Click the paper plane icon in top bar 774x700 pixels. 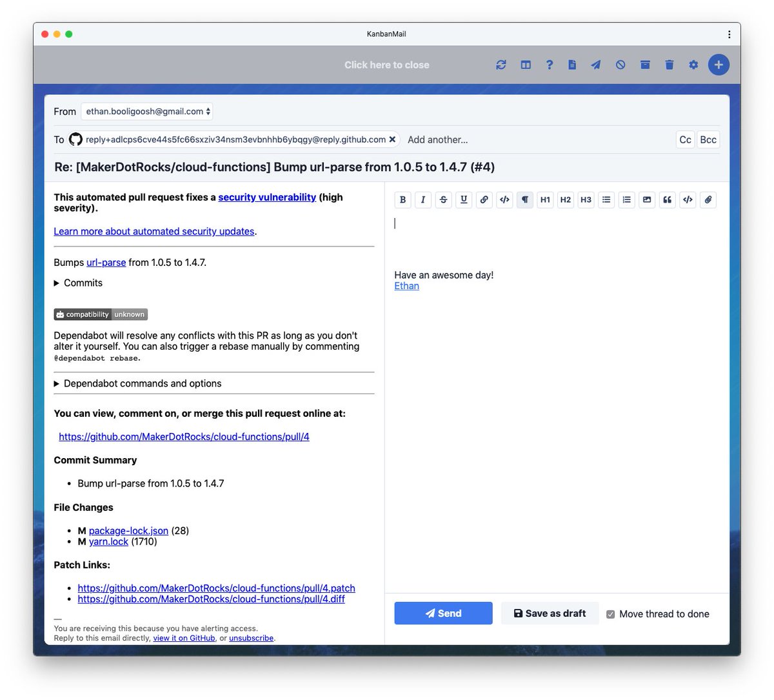click(596, 65)
